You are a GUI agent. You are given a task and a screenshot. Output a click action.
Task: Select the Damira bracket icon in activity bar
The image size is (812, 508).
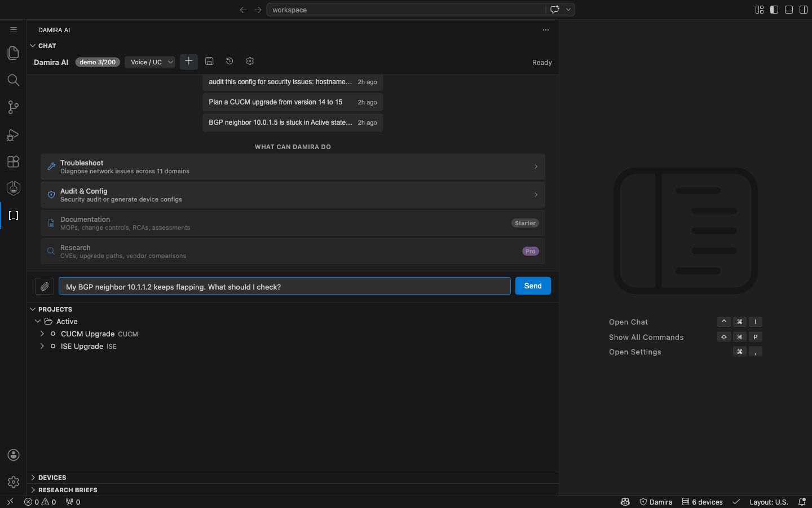[x=14, y=216]
